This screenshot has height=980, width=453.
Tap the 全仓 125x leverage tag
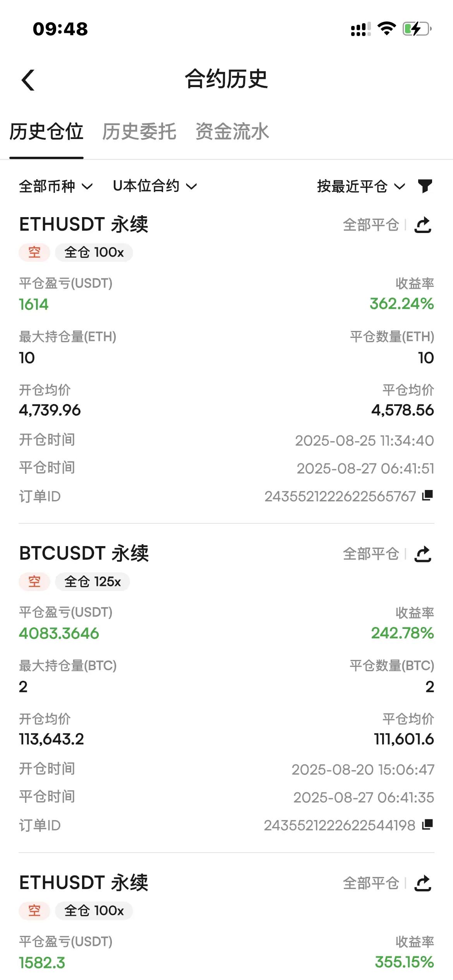coord(93,582)
